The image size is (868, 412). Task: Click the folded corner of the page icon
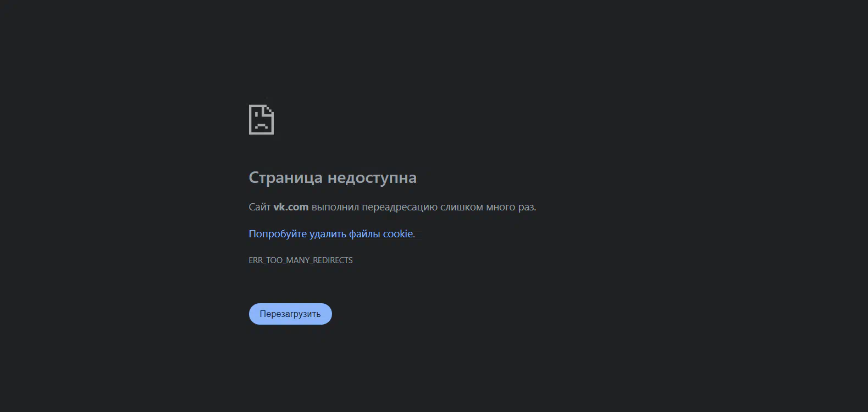[269, 110]
